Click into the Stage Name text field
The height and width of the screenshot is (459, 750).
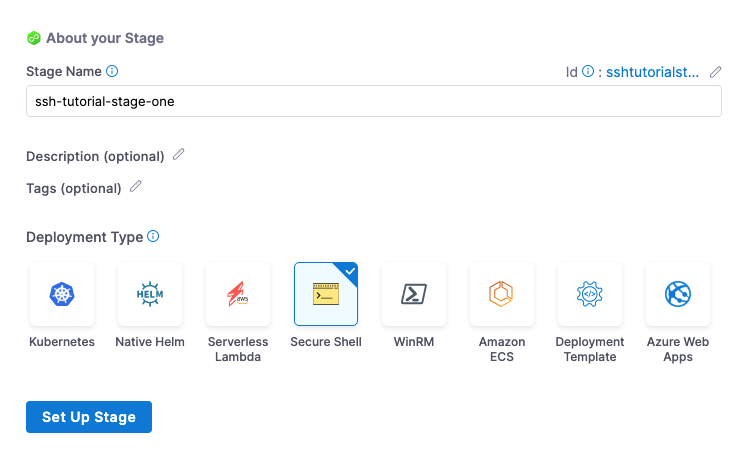coord(373,101)
